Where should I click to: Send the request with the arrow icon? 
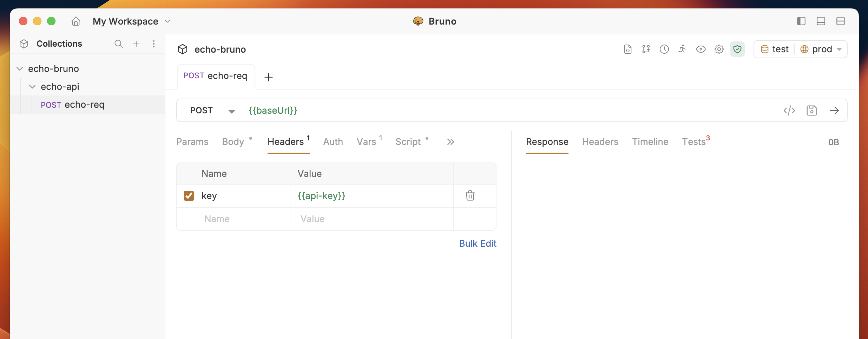(834, 111)
